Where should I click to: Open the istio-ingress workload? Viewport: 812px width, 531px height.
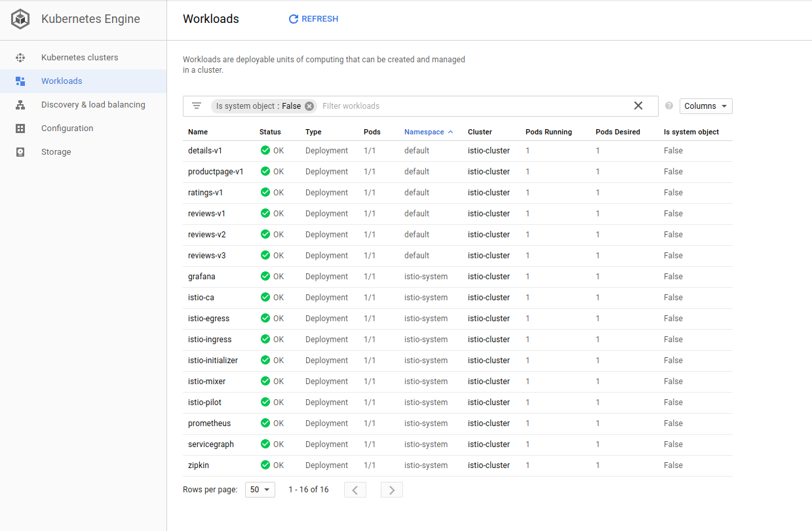pyautogui.click(x=210, y=340)
